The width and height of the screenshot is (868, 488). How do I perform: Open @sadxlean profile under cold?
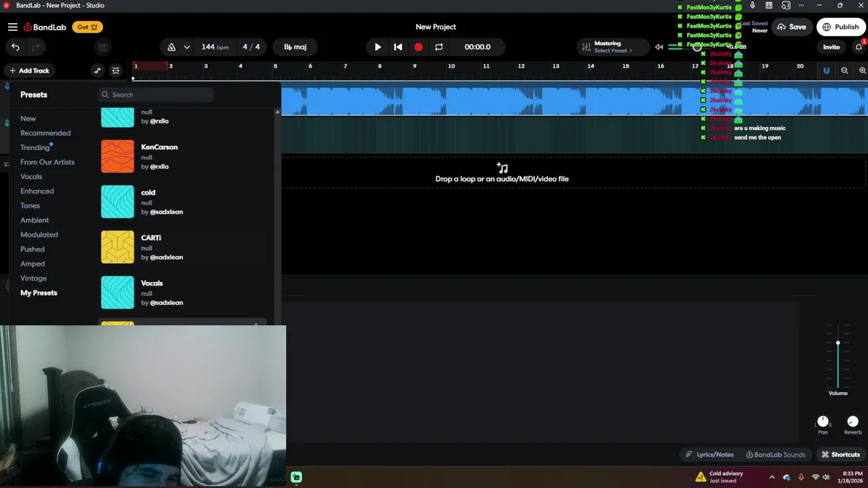pyautogui.click(x=166, y=212)
